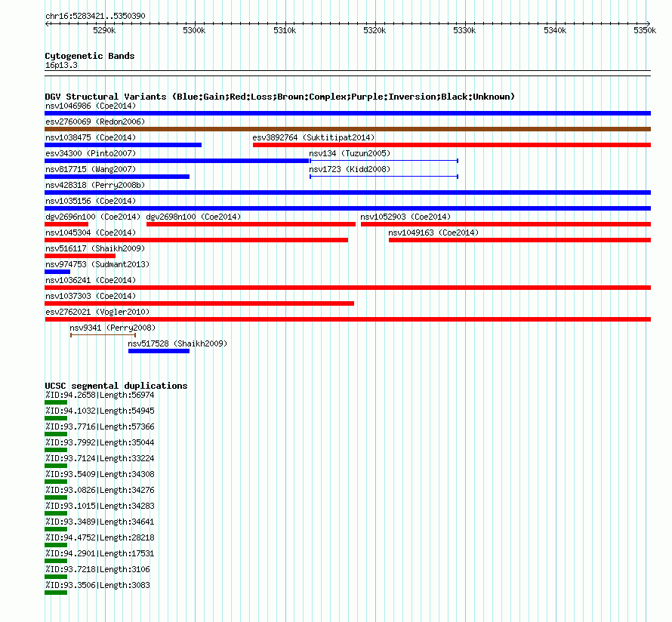672x622 pixels.
Task: Click esv2762021 (Vogler2010) label
Action: (97, 312)
